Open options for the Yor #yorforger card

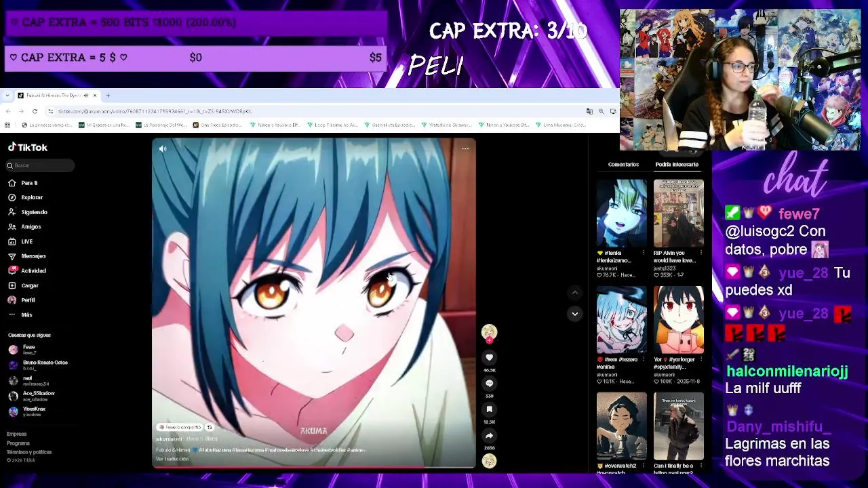[x=701, y=360]
